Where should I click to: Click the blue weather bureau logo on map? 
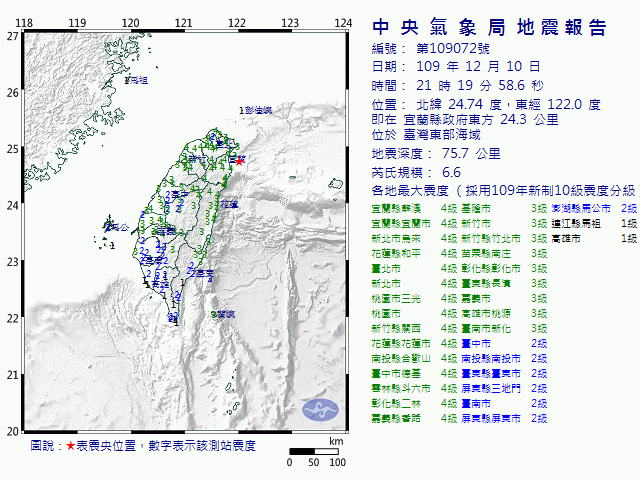tap(320, 410)
